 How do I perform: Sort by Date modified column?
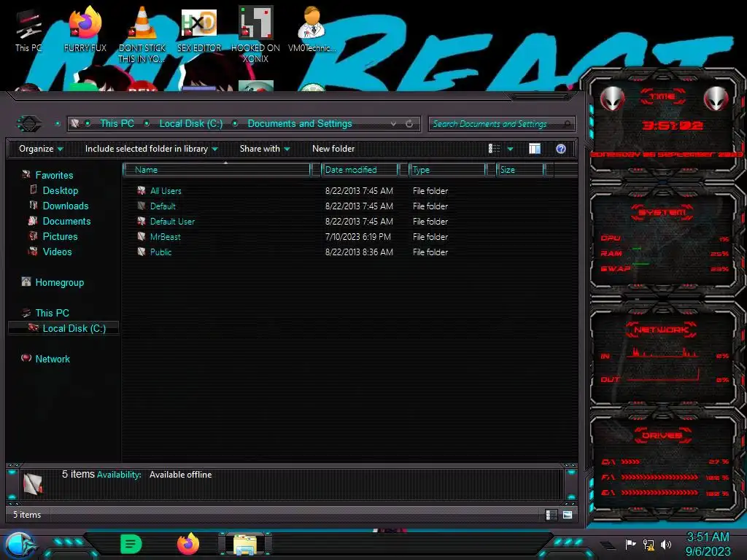coord(360,169)
